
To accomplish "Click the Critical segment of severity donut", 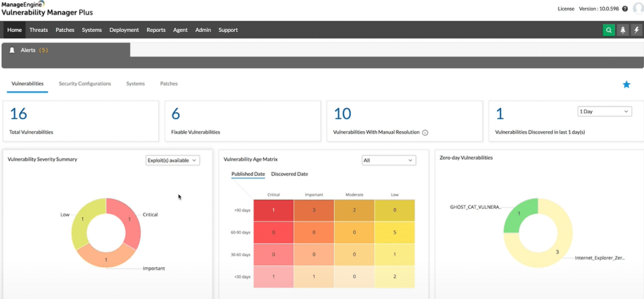I will pos(130,220).
